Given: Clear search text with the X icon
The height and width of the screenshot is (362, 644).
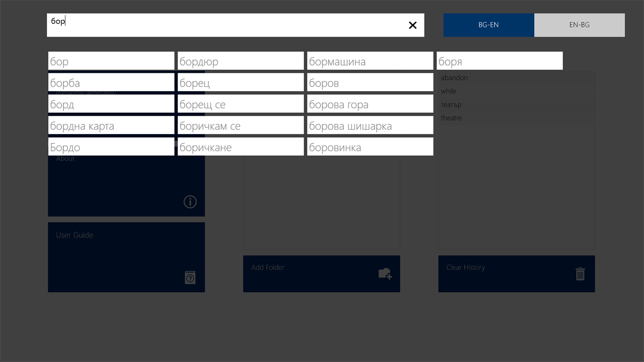Looking at the screenshot, I should coord(412,25).
